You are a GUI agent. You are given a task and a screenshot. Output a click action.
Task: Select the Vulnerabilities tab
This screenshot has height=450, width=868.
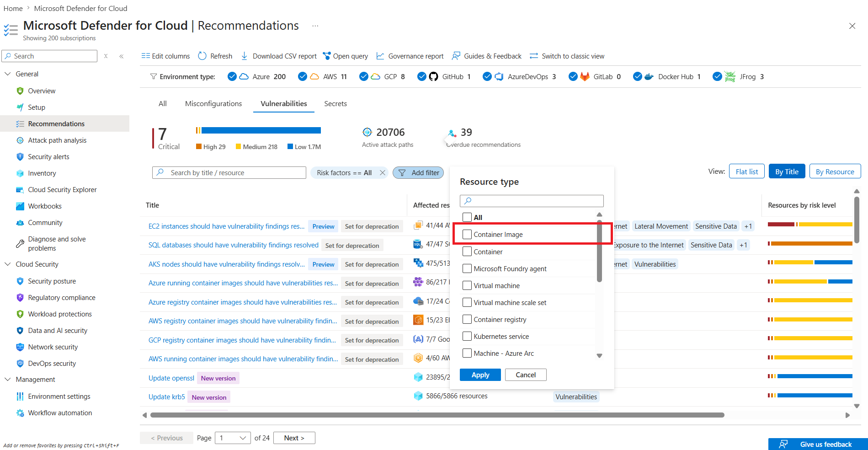pos(284,103)
